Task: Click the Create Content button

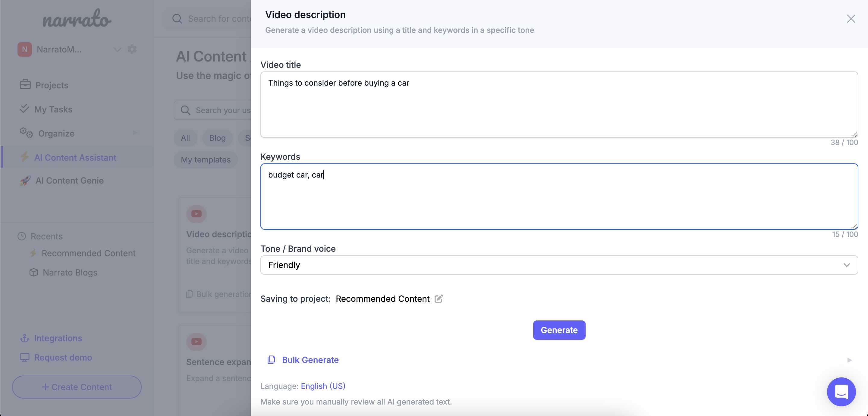Action: point(77,387)
